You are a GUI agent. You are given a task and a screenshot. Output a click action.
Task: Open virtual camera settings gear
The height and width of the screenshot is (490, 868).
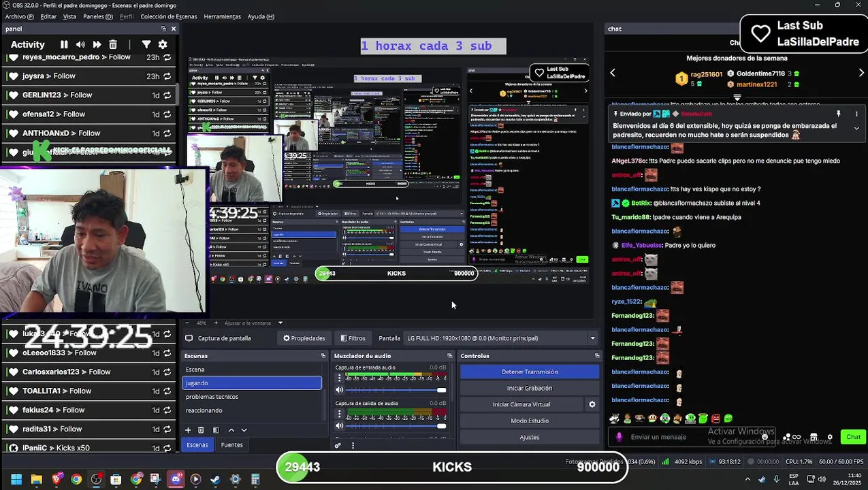(x=592, y=405)
